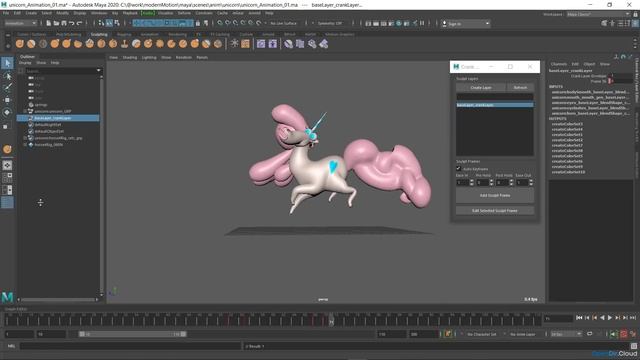Open the Deform menu
This screenshot has height=360, width=640.
[x=184, y=13]
